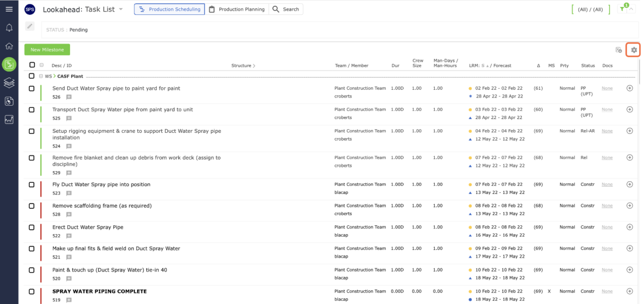Expand the Structure column chevron
This screenshot has height=304, width=644.
tap(253, 66)
